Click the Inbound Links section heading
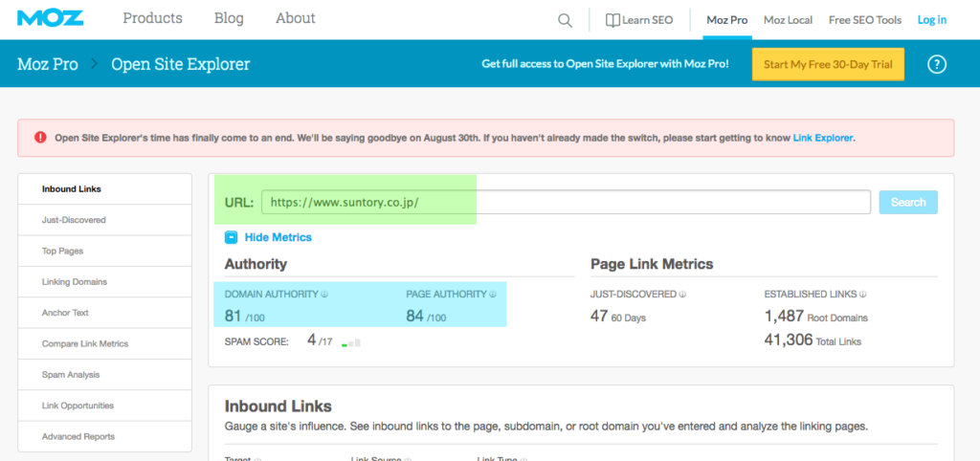 coord(278,406)
